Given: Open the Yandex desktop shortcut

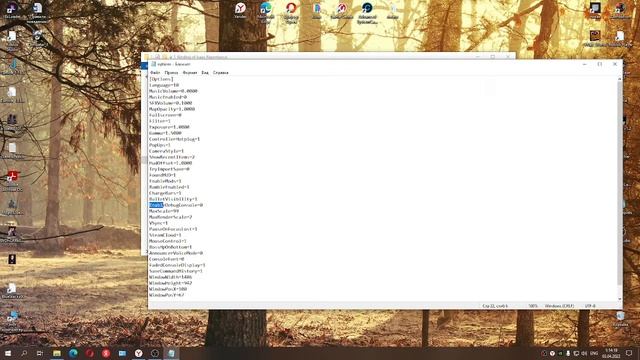Looking at the screenshot, I should click(240, 10).
